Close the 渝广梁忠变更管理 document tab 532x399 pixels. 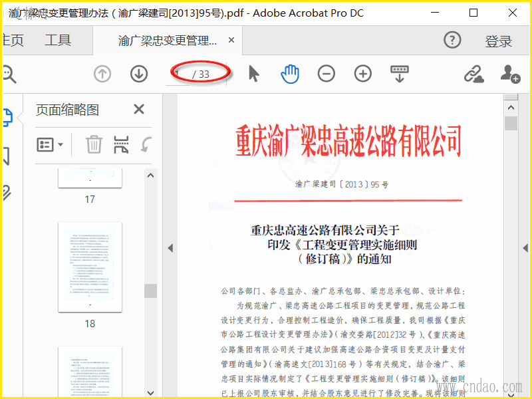pyautogui.click(x=231, y=40)
